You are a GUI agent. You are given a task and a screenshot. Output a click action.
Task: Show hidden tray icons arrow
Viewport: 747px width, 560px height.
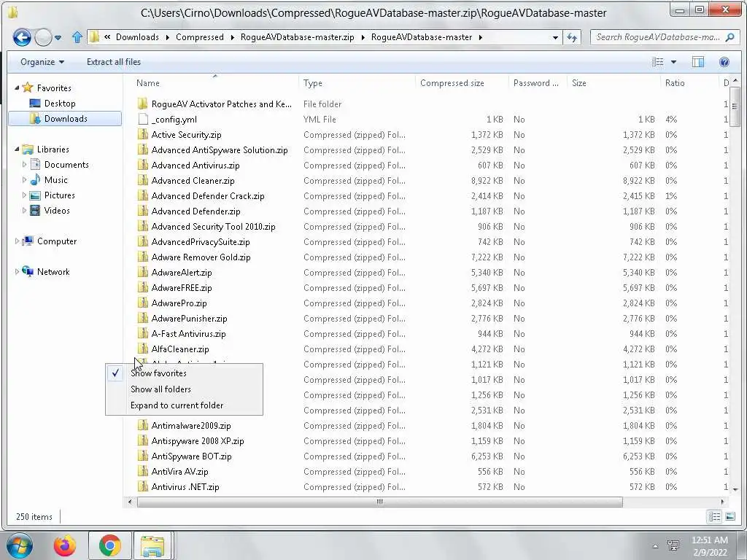pyautogui.click(x=655, y=546)
